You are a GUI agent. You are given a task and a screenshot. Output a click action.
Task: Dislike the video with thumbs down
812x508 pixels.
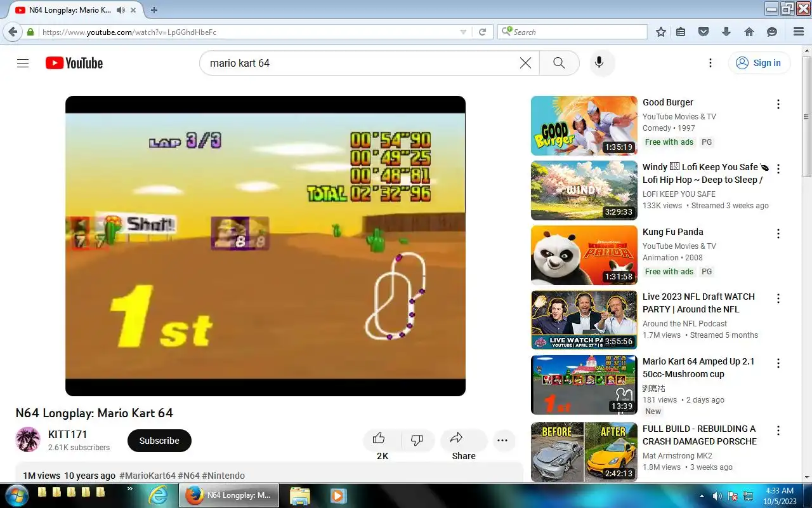point(417,440)
